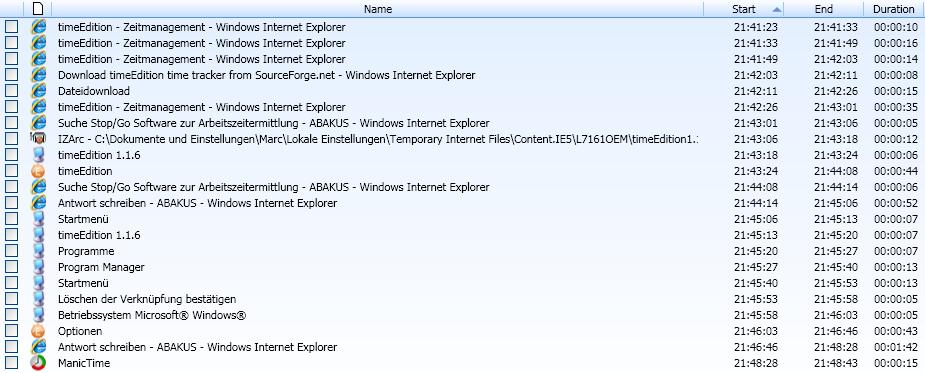Check the box for the Programme row
This screenshot has height=373, width=925.
(11, 250)
